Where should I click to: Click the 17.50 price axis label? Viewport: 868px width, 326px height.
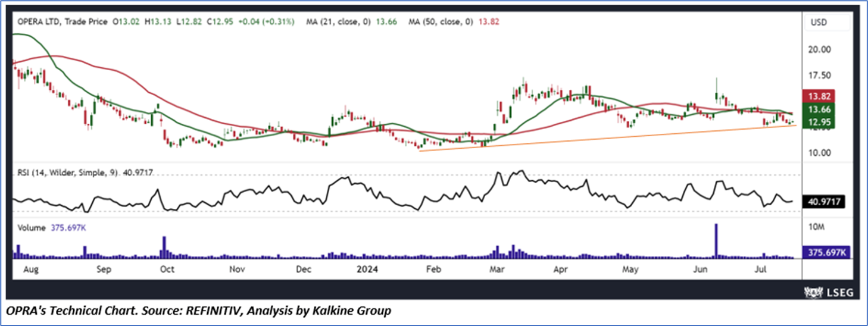(x=819, y=76)
